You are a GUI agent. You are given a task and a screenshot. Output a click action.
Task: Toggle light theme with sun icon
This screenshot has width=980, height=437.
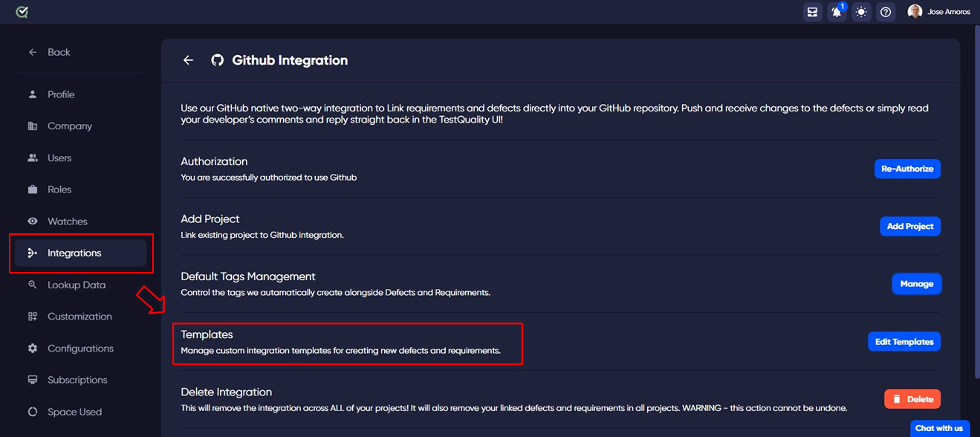[861, 12]
